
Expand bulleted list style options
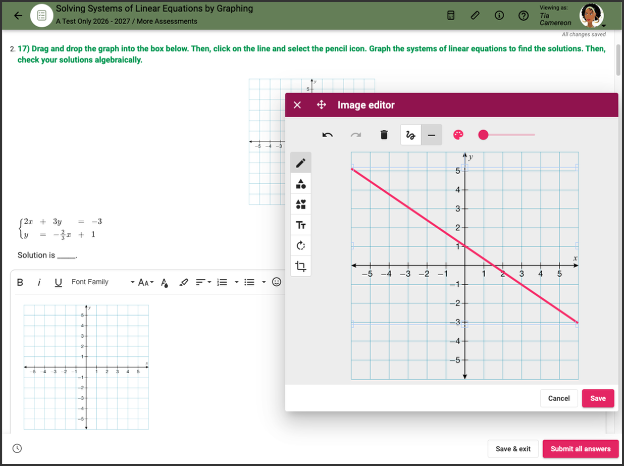[x=263, y=282]
